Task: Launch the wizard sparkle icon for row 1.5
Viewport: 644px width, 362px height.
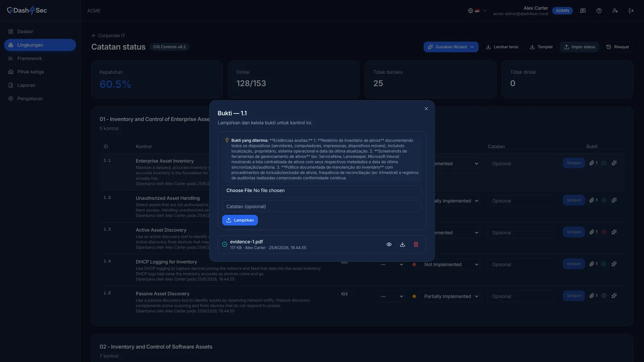Action: [x=614, y=296]
